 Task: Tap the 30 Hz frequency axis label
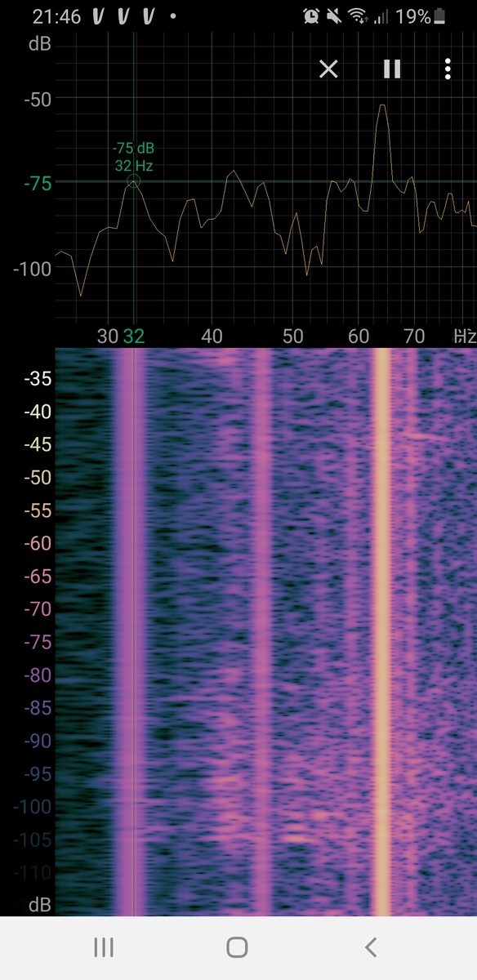point(108,336)
